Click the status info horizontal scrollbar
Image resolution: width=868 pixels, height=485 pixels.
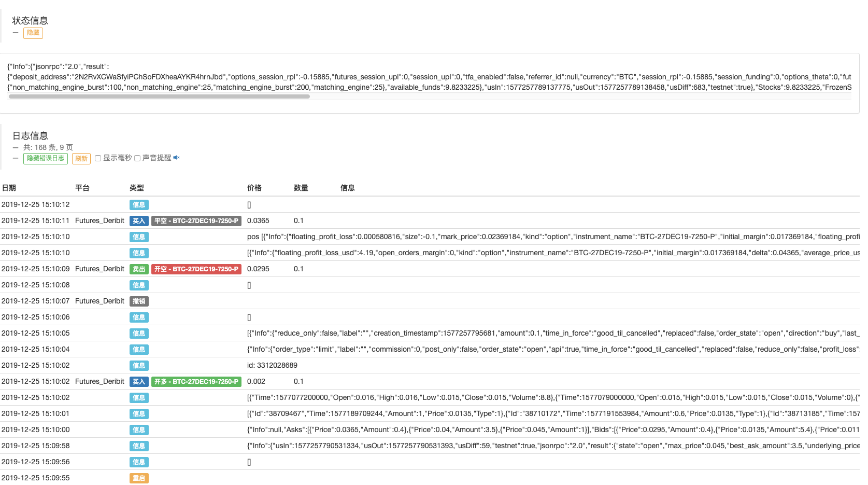click(160, 96)
